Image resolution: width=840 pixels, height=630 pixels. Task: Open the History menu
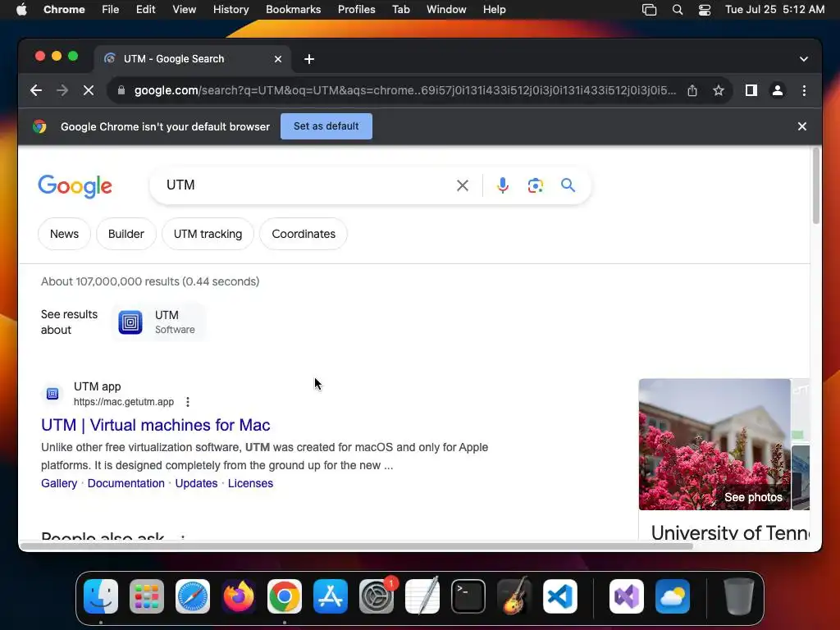[231, 10]
